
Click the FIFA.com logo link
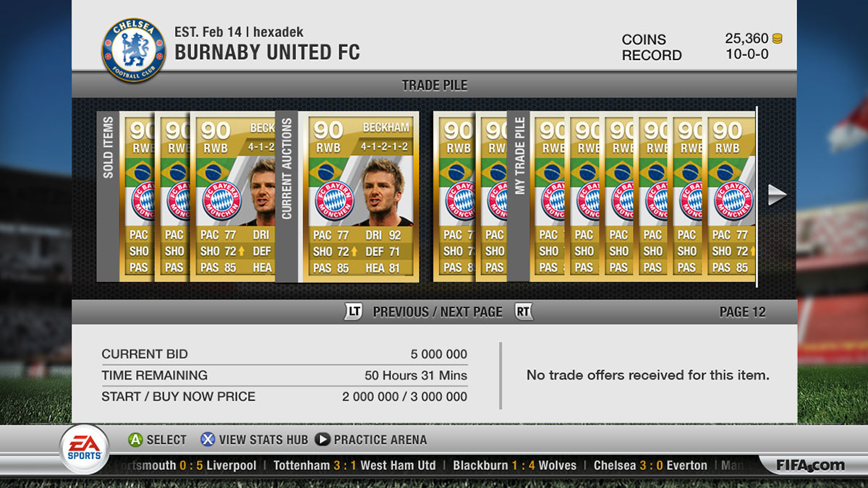[x=810, y=465]
